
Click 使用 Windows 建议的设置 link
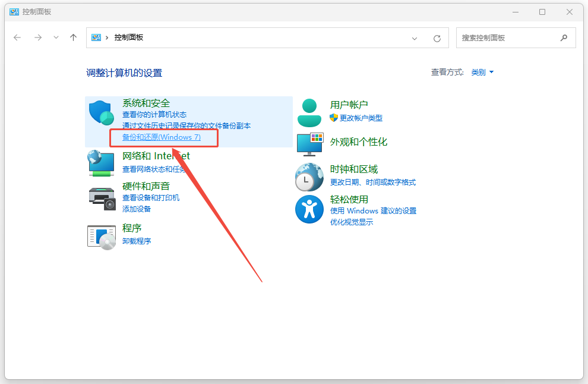click(x=373, y=211)
